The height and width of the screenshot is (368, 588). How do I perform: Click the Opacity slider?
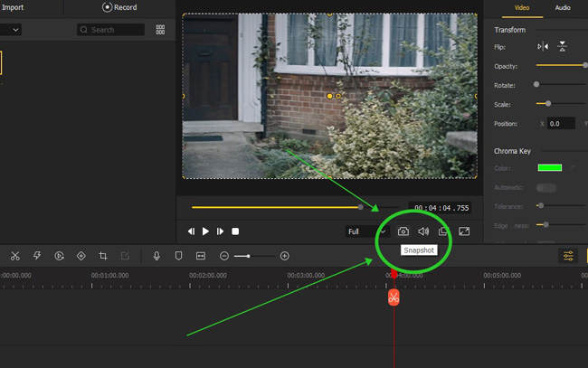tap(562, 65)
